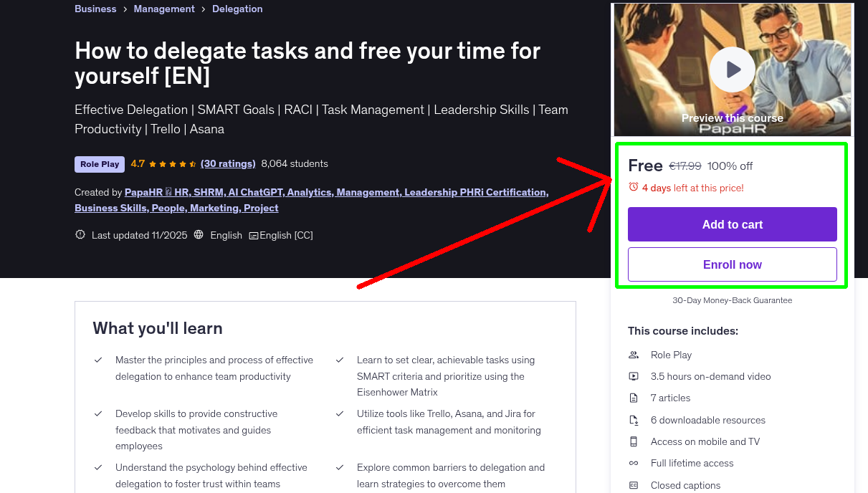Click the Role Play people icon
The height and width of the screenshot is (493, 868).
pos(633,355)
